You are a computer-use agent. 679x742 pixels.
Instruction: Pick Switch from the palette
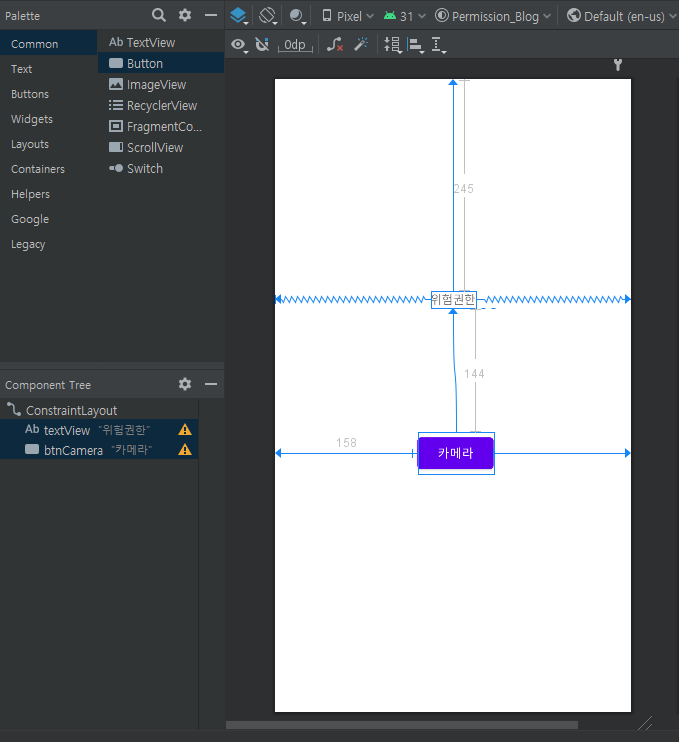click(x=161, y=169)
